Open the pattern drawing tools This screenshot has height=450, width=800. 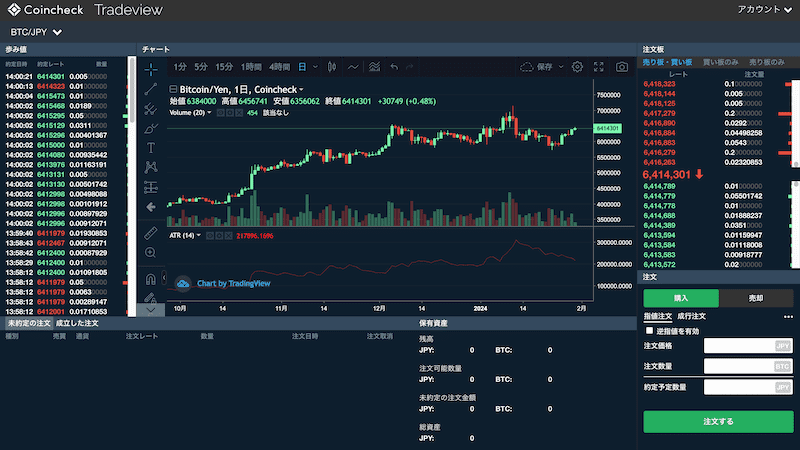[151, 167]
